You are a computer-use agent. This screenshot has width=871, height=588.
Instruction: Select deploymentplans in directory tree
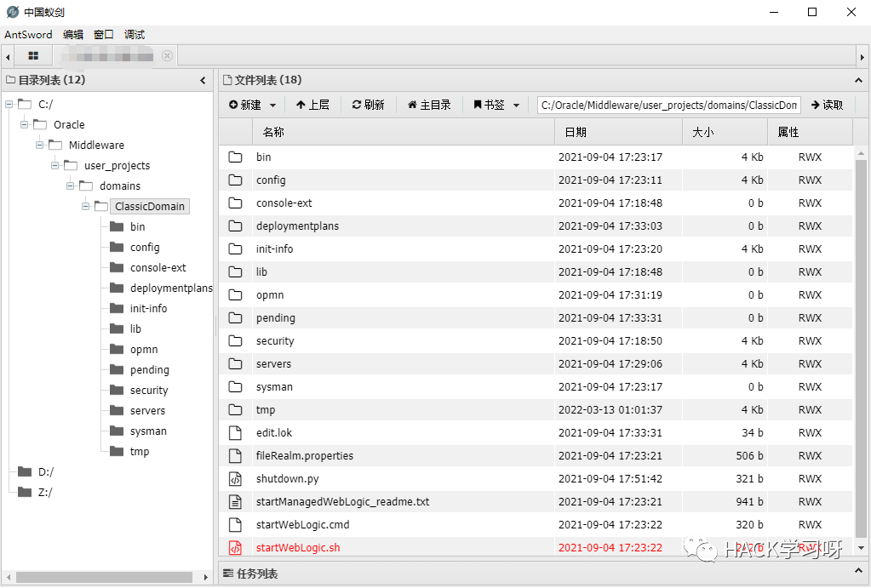pyautogui.click(x=171, y=288)
